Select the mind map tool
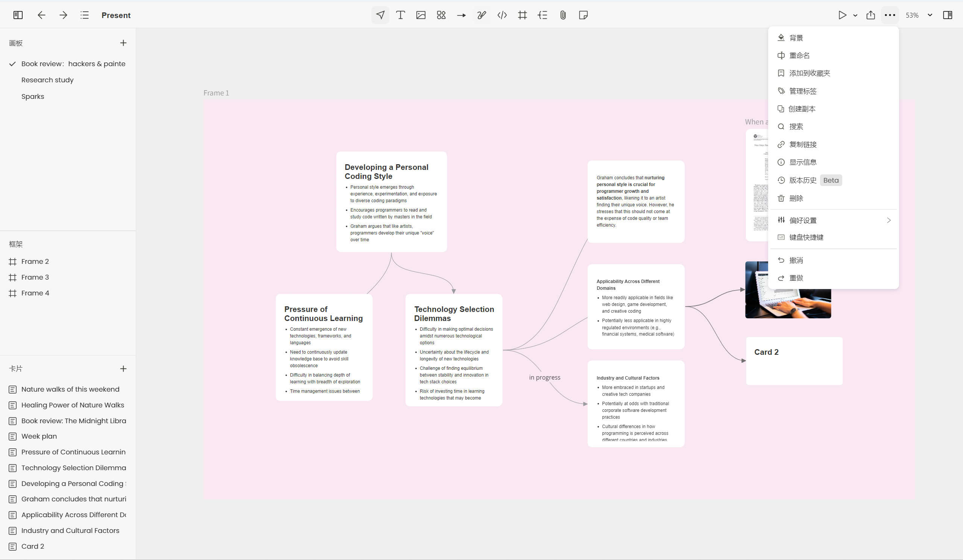 pyautogui.click(x=543, y=15)
